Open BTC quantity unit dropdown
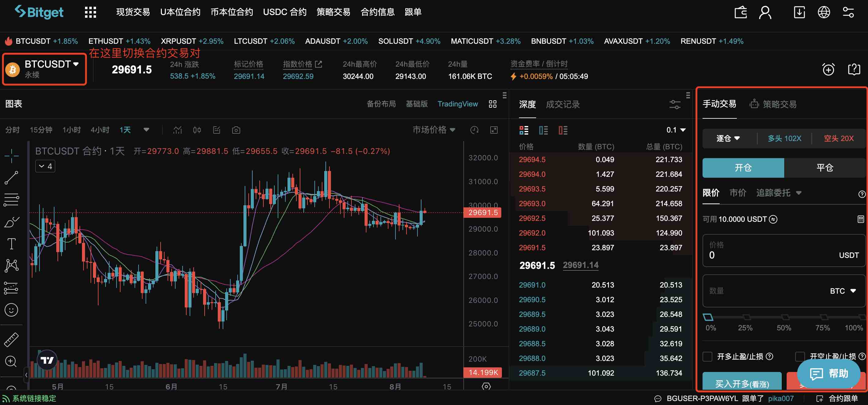 [842, 291]
